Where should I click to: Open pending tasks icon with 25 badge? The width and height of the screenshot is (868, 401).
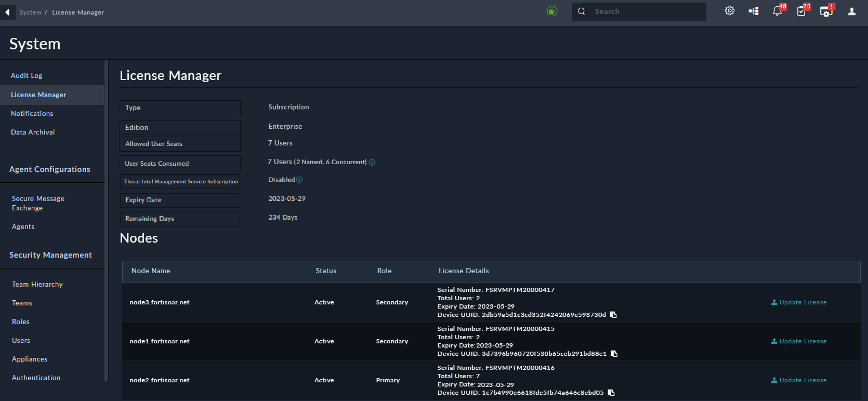click(803, 10)
